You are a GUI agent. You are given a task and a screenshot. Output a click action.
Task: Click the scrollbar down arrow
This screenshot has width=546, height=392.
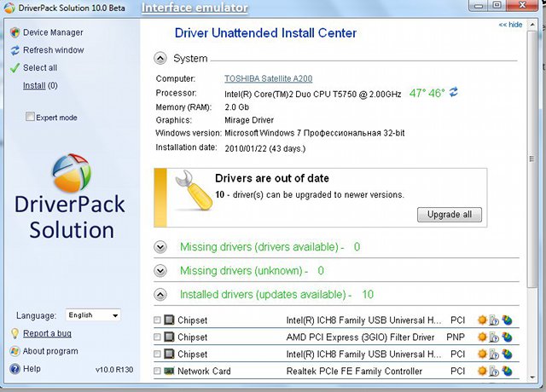pyautogui.click(x=532, y=377)
